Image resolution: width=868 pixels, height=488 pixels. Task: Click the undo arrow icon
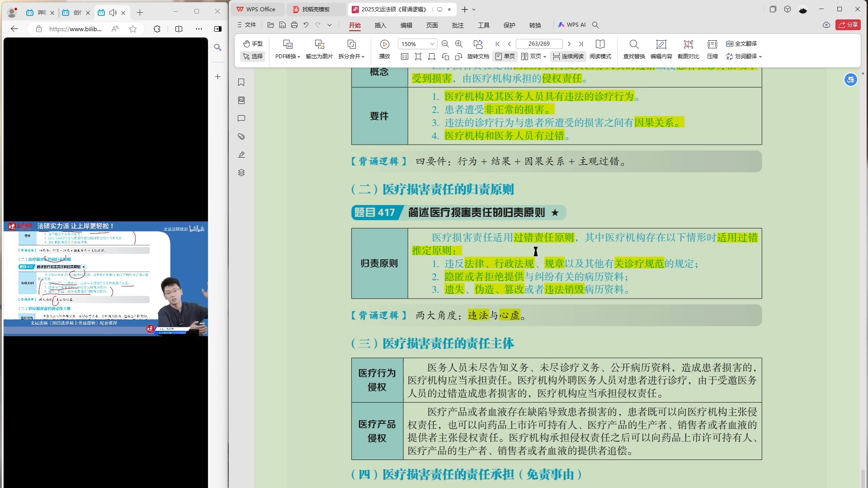(x=306, y=25)
